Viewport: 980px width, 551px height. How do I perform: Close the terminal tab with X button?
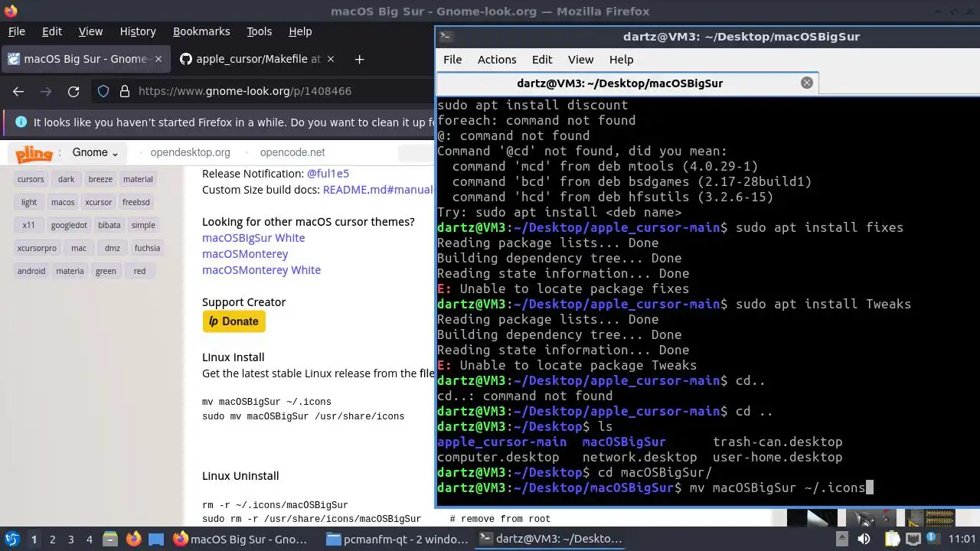[807, 83]
